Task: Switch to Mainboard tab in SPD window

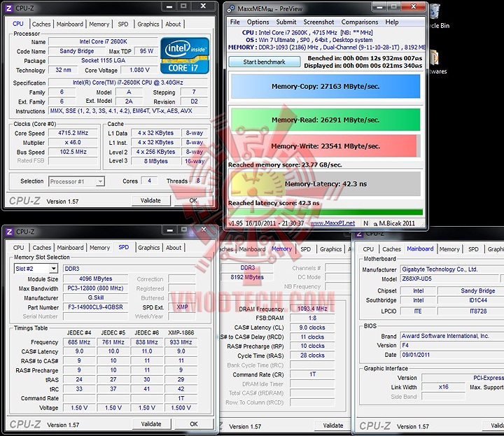Action: coord(70,248)
